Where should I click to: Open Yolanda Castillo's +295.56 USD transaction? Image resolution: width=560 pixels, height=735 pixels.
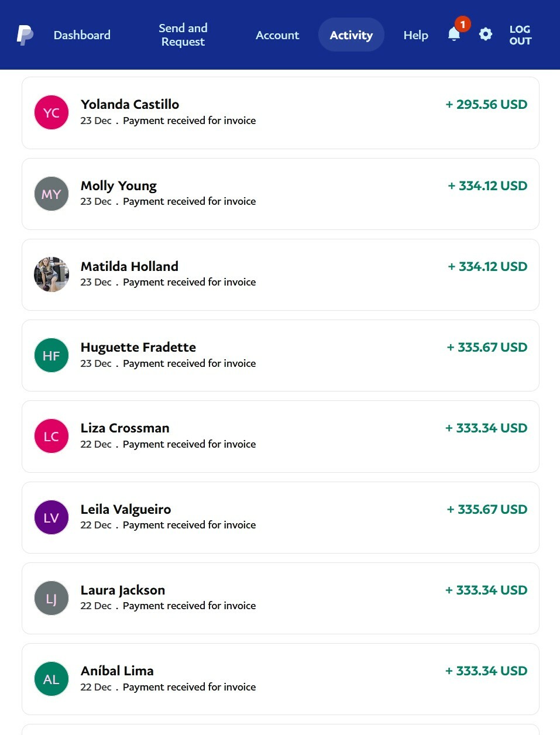point(280,113)
